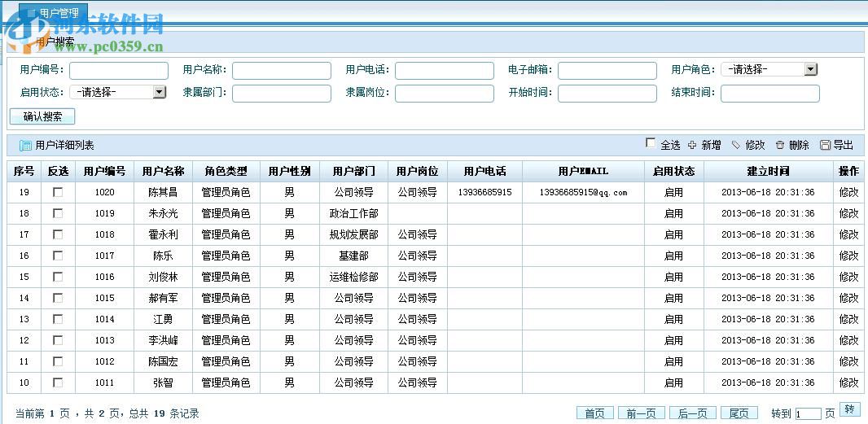
Task: Click the page number jump field
Action: [x=809, y=413]
